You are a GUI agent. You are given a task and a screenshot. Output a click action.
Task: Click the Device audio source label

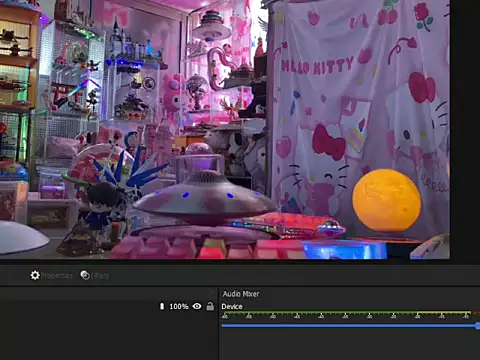(232, 306)
